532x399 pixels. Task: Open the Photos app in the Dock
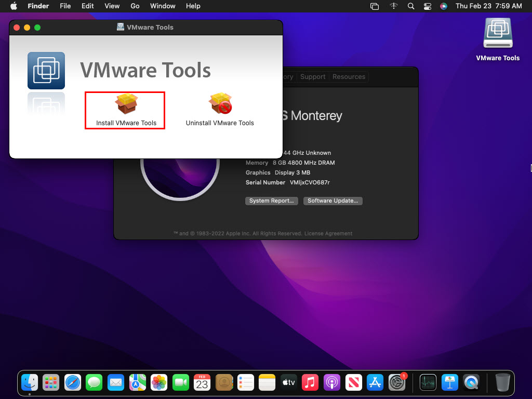tap(158, 383)
